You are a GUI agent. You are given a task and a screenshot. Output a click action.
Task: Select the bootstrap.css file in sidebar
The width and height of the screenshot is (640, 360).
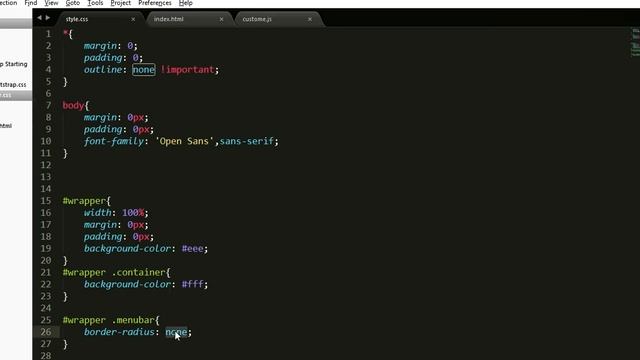tap(13, 84)
